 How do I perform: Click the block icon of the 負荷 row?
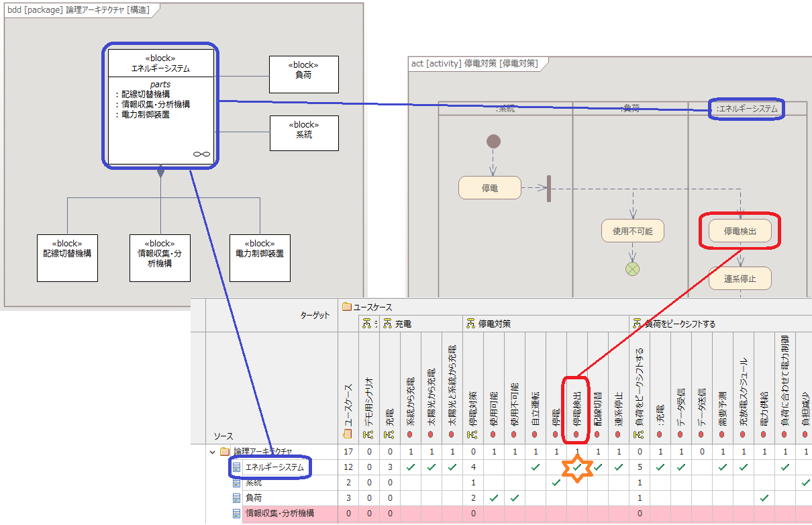[x=236, y=498]
